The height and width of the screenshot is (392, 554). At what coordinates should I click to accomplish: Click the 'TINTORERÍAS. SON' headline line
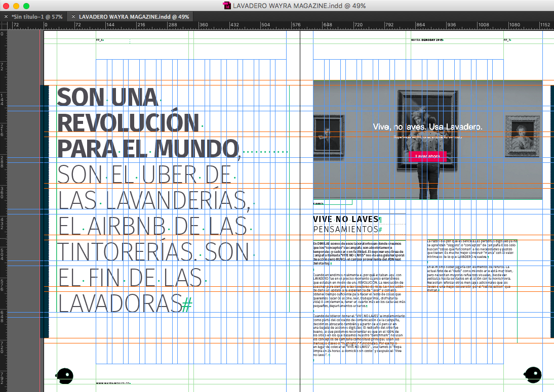pos(153,252)
